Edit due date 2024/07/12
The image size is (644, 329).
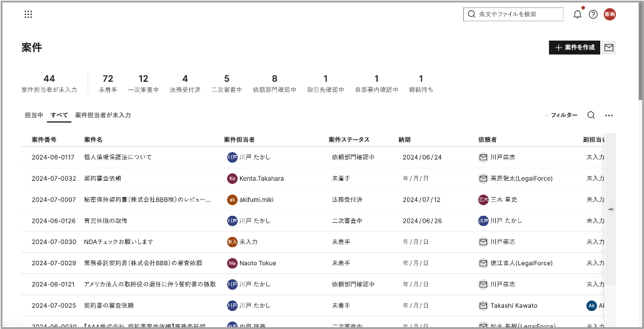pos(421,200)
